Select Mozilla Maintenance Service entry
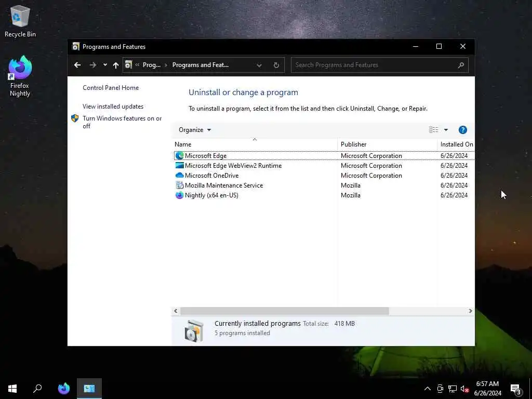This screenshot has height=399, width=532. click(x=324, y=185)
